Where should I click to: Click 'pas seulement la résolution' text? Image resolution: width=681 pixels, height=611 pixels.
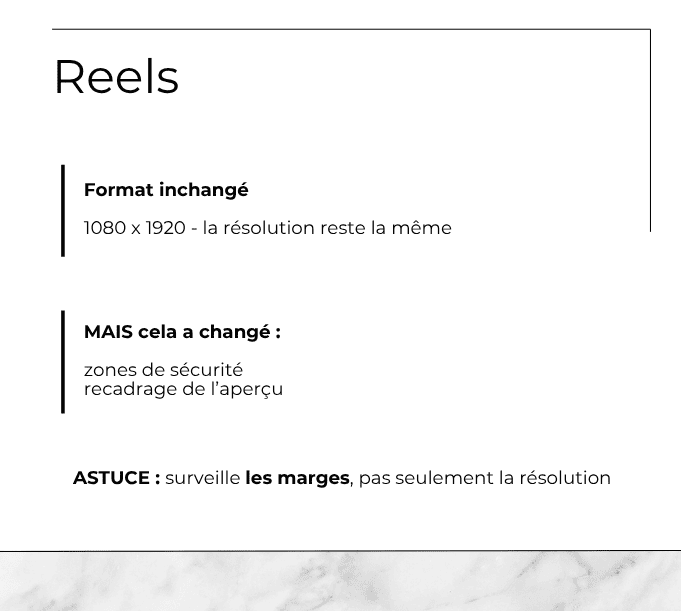[x=484, y=478]
